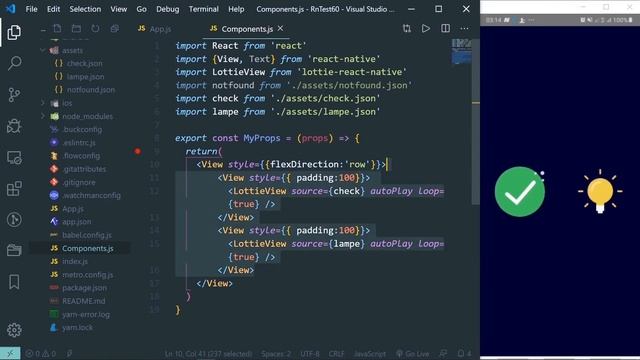Viewport: 640px width, 360px height.
Task: Open the Extensions view
Action: (14, 189)
